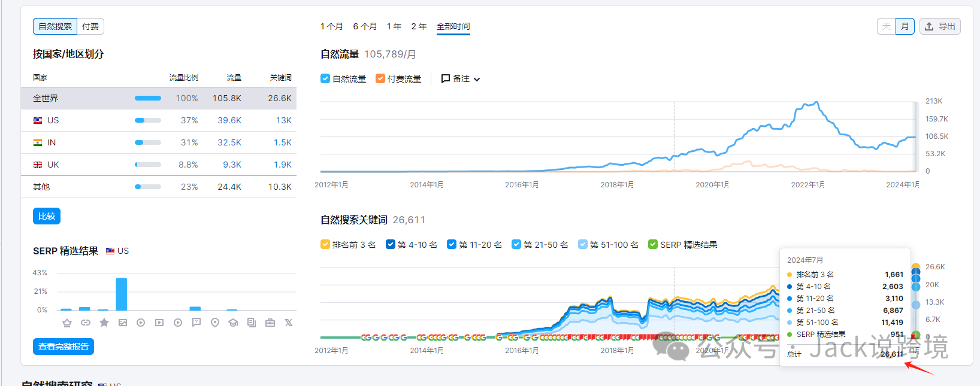Click the UK traffic share bar
The width and height of the screenshot is (980, 386).
[x=148, y=165]
